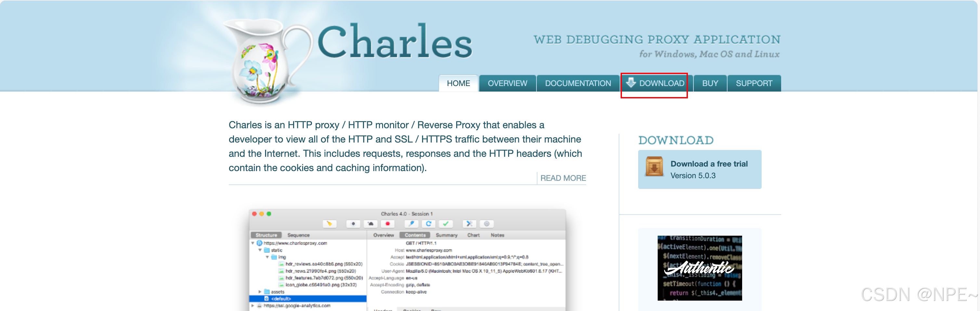
Task: Collapse the static folder arrow
Action: (260, 250)
